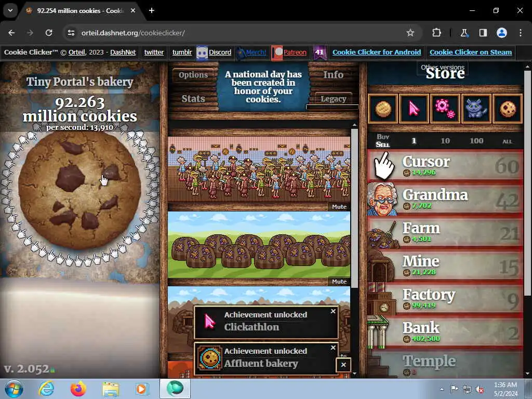This screenshot has height=399, width=532.
Task: Purchase a Cursor building
Action: pyautogui.click(x=445, y=166)
